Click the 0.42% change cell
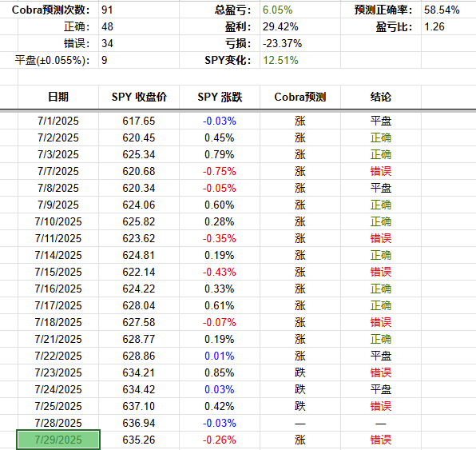 tap(219, 406)
